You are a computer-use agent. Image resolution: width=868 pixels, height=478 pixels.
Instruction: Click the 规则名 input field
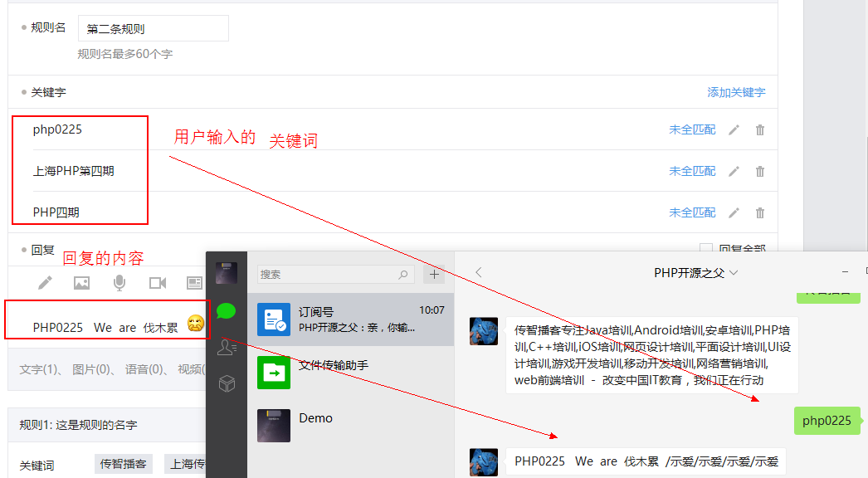pos(153,28)
